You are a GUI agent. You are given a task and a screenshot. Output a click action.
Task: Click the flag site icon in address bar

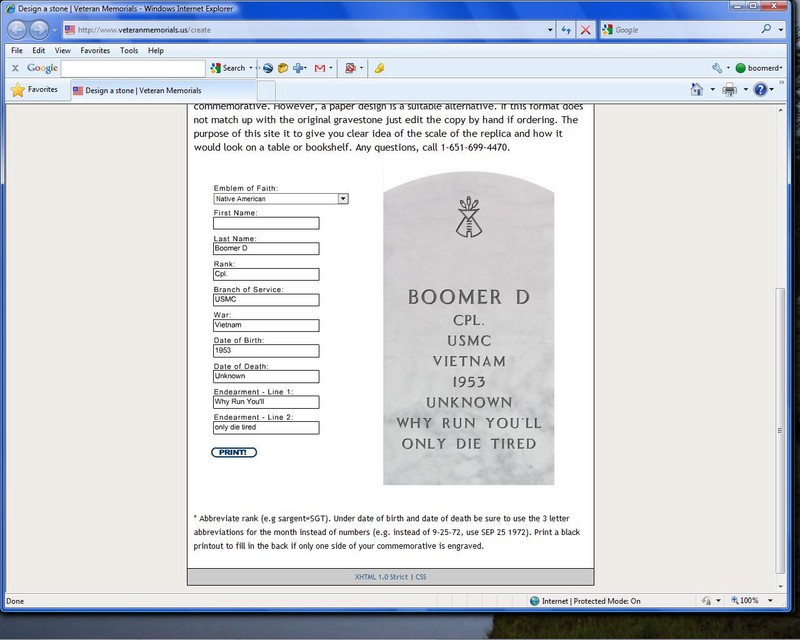[70, 30]
